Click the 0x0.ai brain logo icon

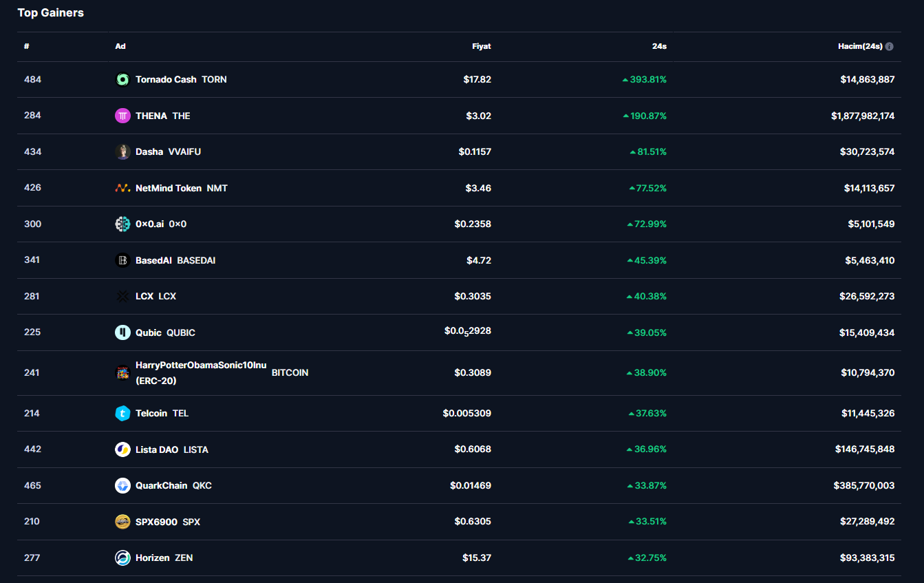(122, 224)
